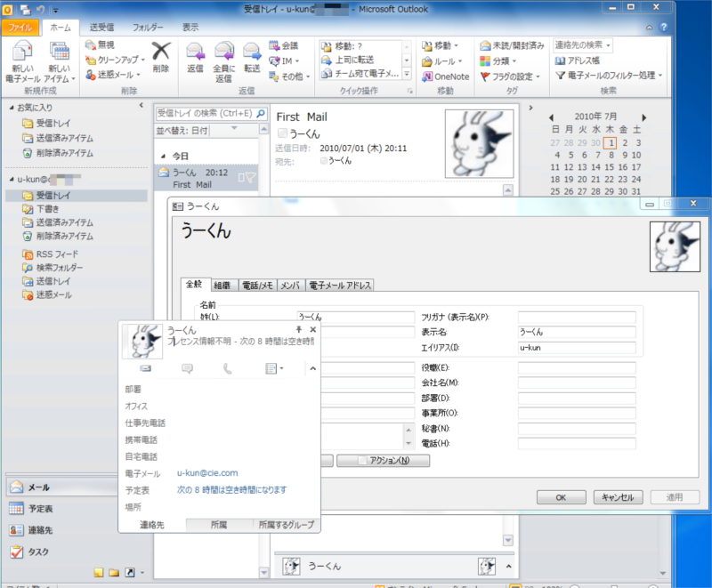Switch to Calendar in navigation pane

(x=31, y=509)
